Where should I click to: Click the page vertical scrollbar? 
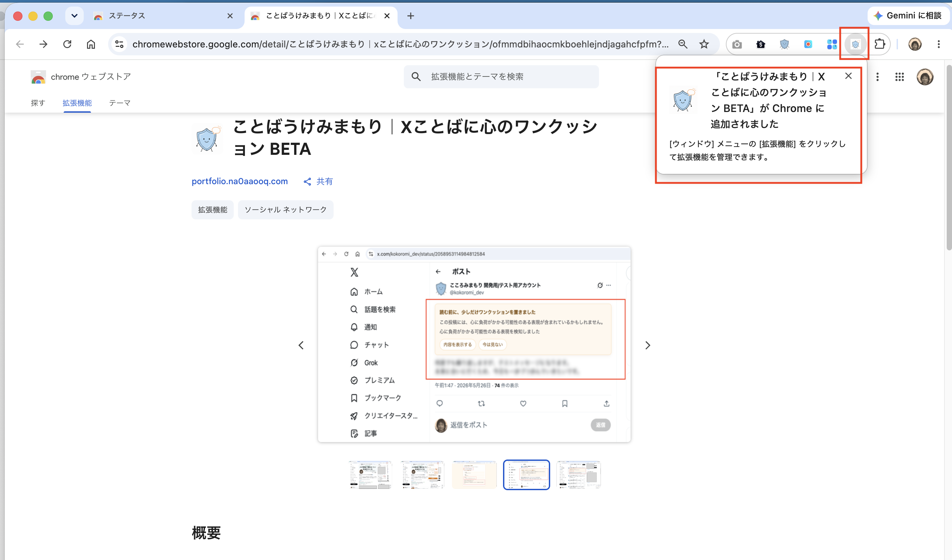tap(948, 157)
